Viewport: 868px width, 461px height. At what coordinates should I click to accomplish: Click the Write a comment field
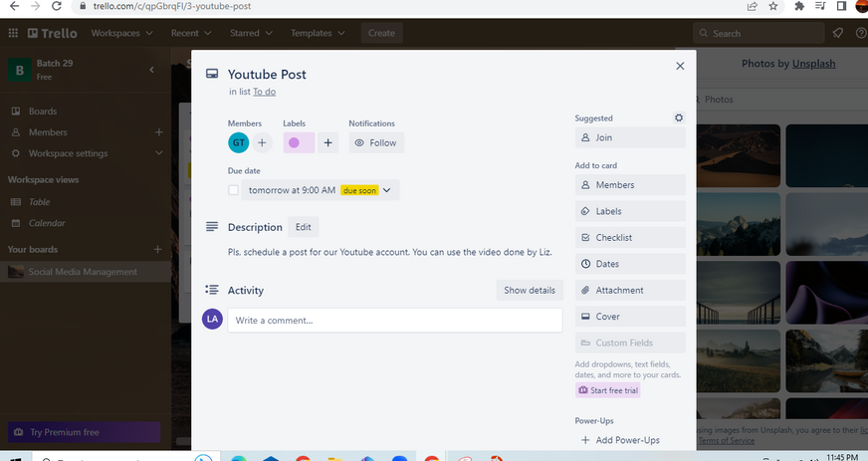(x=395, y=321)
